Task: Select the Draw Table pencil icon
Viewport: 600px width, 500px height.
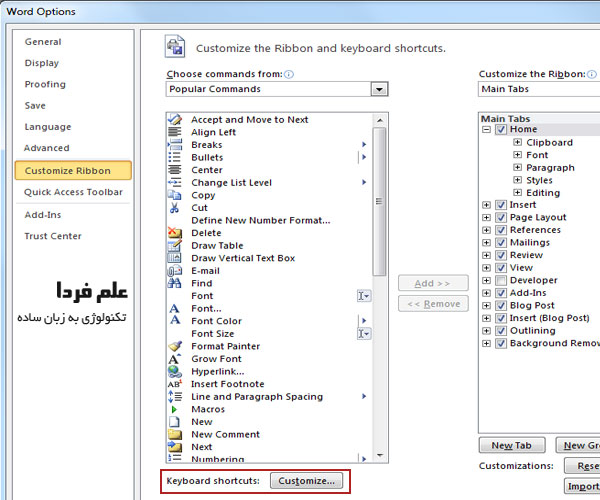Action: (x=174, y=245)
